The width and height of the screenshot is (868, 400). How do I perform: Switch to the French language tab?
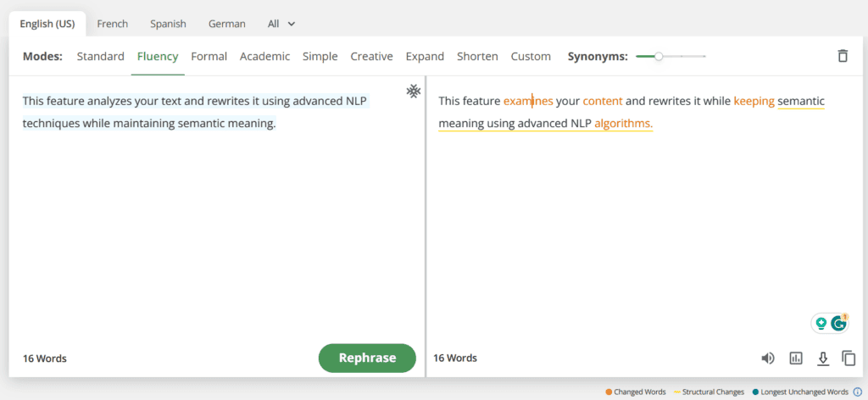pyautogui.click(x=113, y=24)
